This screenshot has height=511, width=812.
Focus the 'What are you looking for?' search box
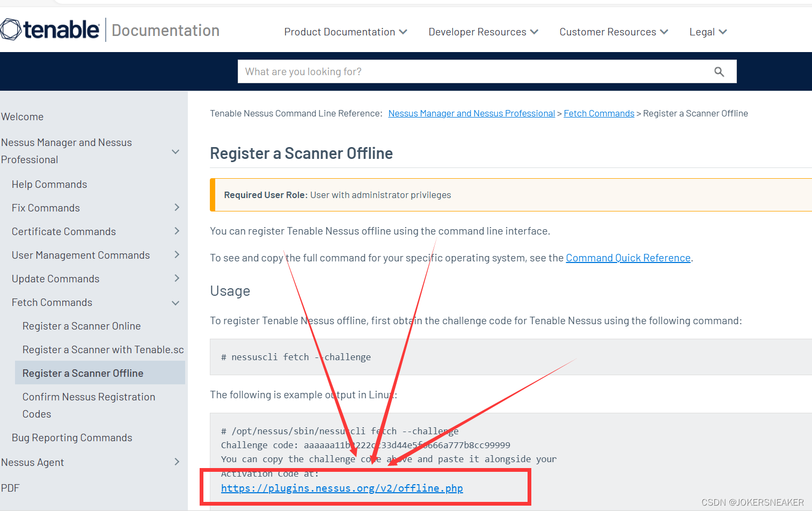pyautogui.click(x=487, y=71)
